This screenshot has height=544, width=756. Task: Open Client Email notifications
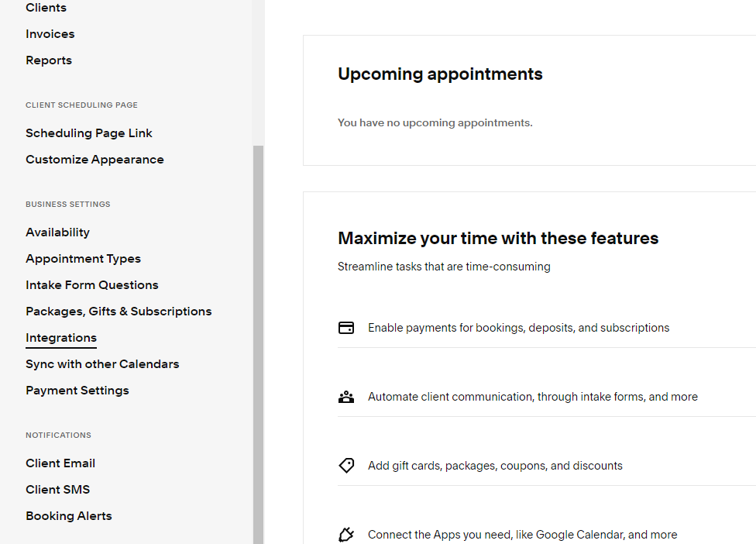(x=60, y=463)
